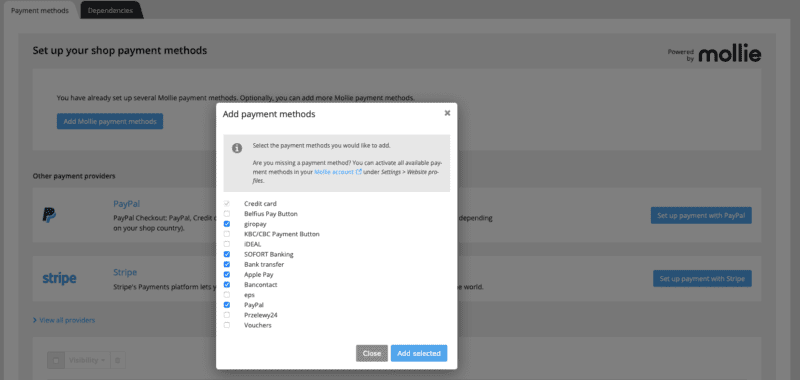This screenshot has height=380, width=800.
Task: Toggle the Credit card checkbox
Action: coord(227,204)
